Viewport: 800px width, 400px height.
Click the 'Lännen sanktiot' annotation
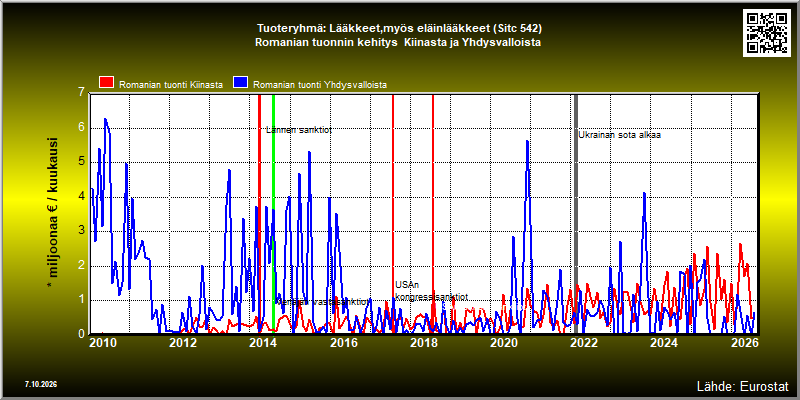pyautogui.click(x=299, y=130)
